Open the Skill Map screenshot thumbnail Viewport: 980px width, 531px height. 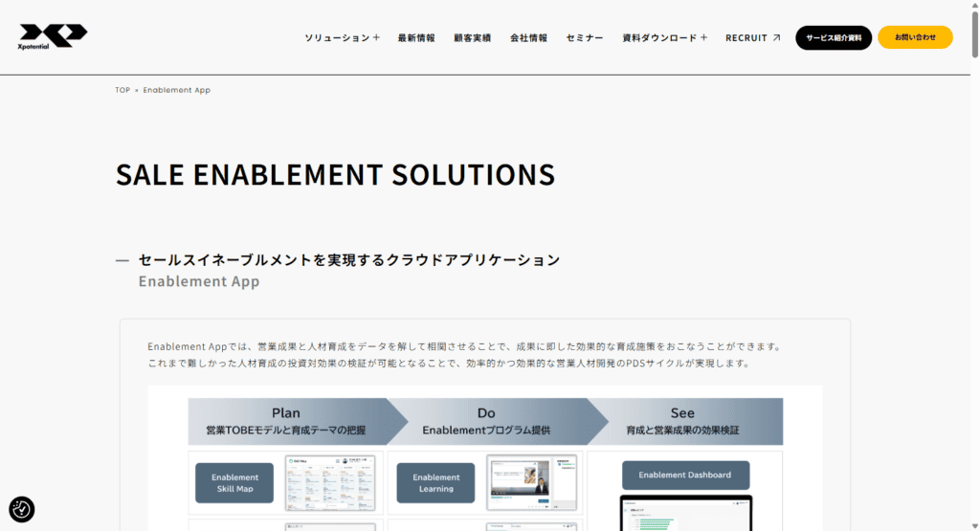(330, 483)
